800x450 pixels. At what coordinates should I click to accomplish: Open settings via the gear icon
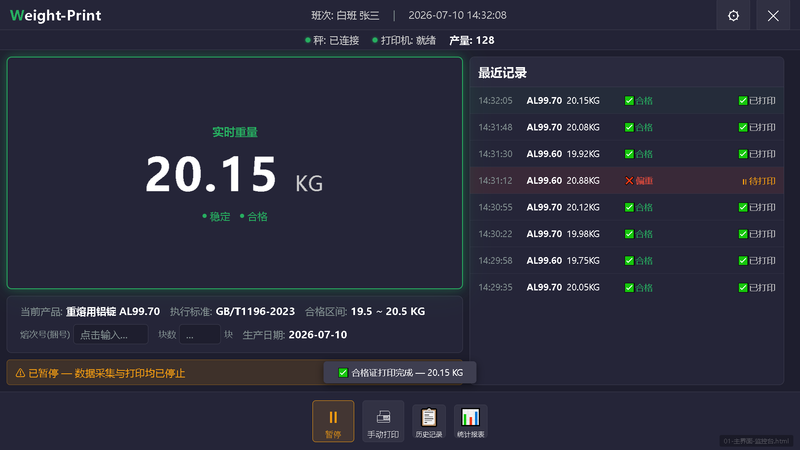[x=733, y=15]
